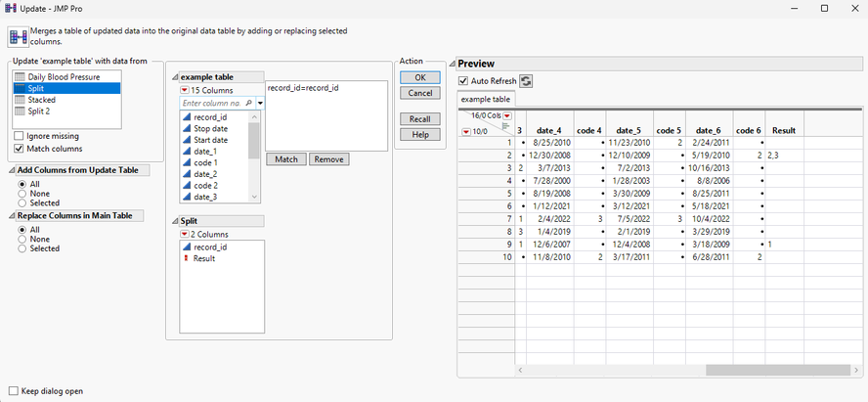Select All under Add Columns from Update Table
The image size is (868, 402).
[x=22, y=184]
